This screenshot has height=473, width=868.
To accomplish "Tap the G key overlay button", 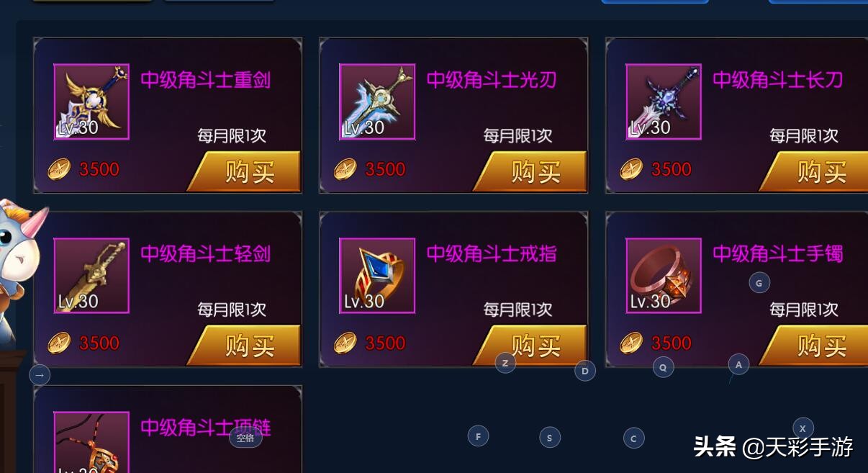I will click(759, 283).
